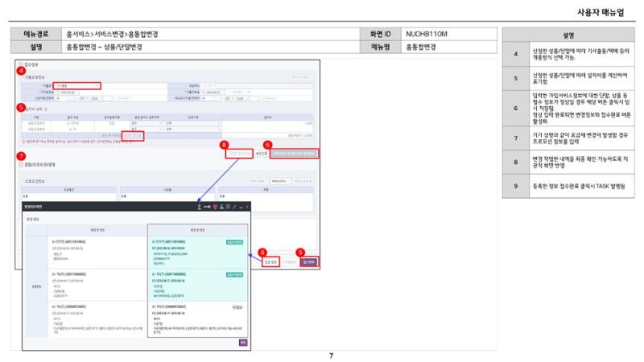Click description row 8 in the 설명 table
Viewport: 644px width, 362px height.
[x=568, y=162]
